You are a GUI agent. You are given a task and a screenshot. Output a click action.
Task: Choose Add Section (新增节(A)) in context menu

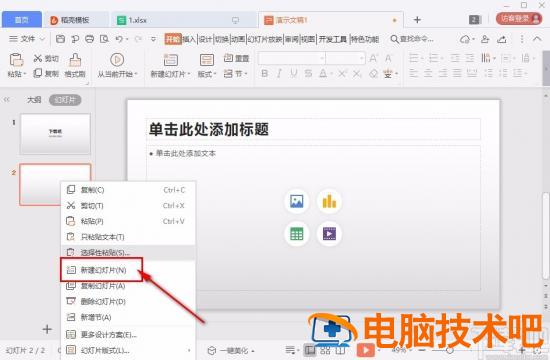point(128,317)
